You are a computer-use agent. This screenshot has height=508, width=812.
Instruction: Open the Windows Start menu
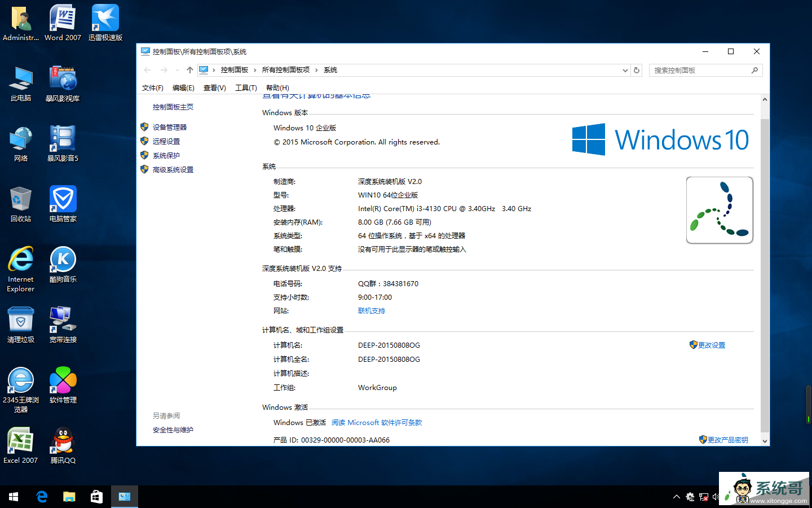click(14, 497)
